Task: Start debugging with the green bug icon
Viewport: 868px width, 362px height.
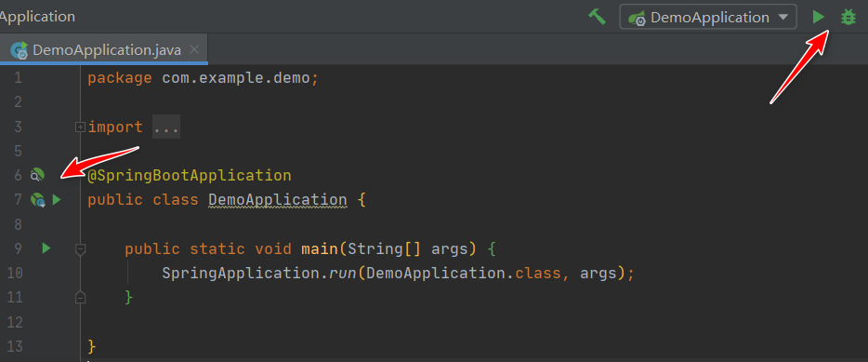Action: point(848,17)
